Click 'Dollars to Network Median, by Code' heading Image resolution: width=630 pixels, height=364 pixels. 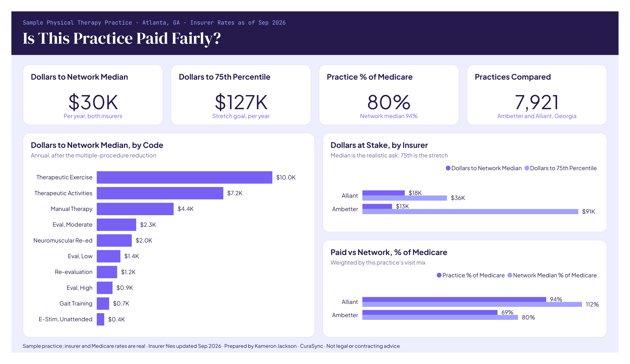coord(97,145)
